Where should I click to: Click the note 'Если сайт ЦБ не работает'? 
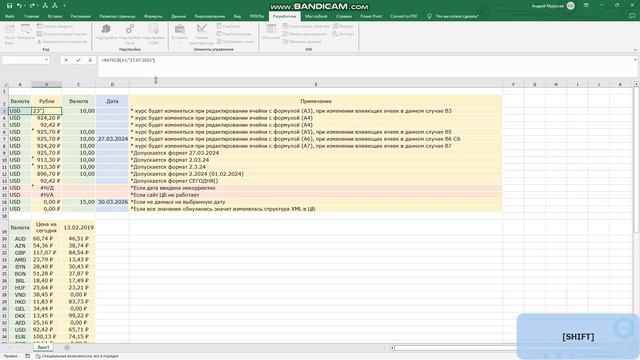coord(165,195)
